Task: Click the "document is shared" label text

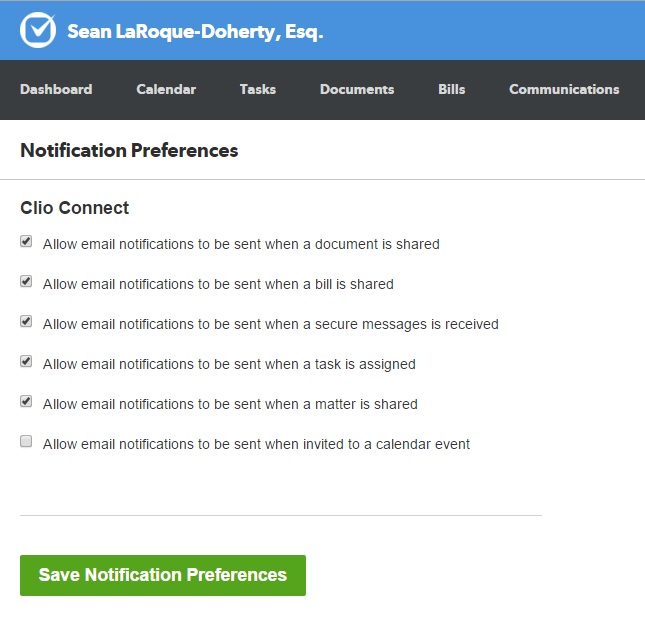Action: (241, 244)
